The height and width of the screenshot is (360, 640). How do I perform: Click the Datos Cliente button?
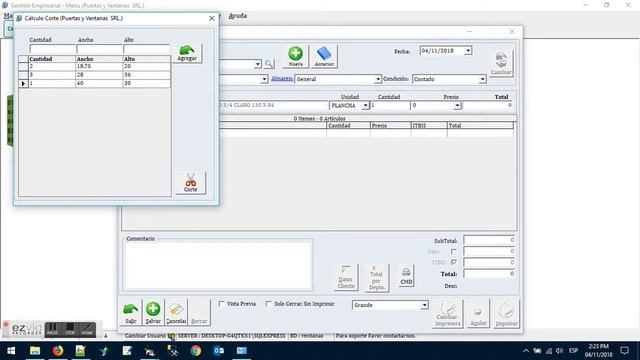coord(346,277)
